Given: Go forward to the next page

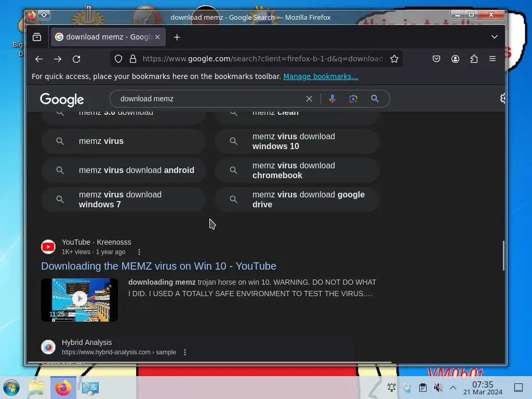Looking at the screenshot, I should pyautogui.click(x=58, y=59).
